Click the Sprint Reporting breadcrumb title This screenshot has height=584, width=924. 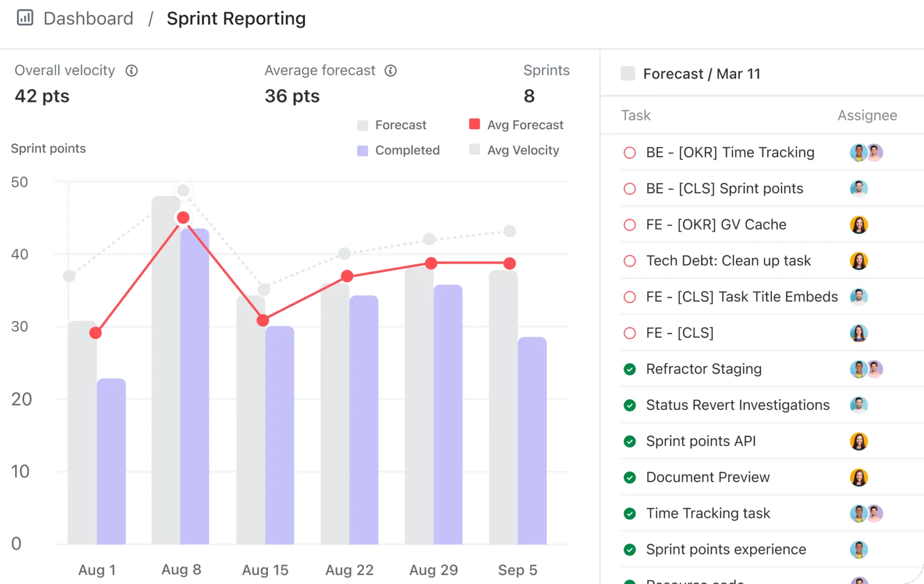point(236,19)
